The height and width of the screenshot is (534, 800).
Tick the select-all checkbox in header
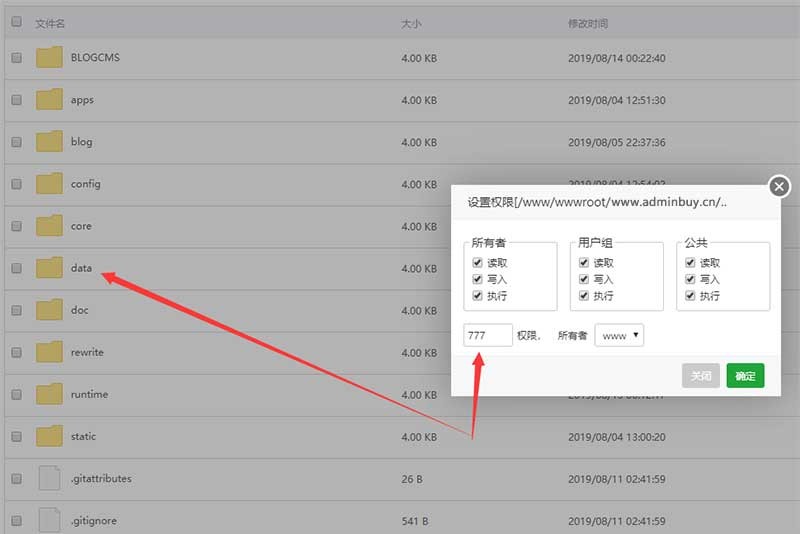click(16, 23)
